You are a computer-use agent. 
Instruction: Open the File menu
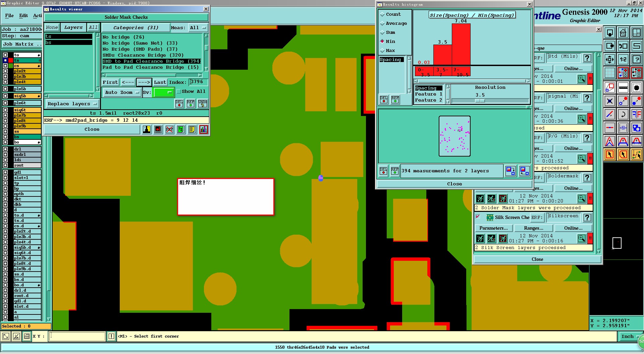click(9, 15)
